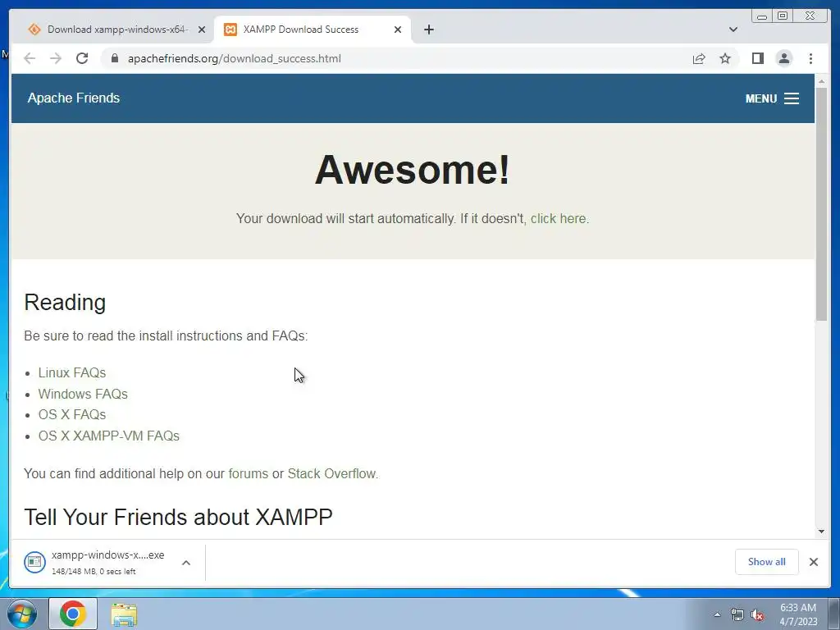This screenshot has height=630, width=840.
Task: Click the muted volume tray icon
Action: pyautogui.click(x=757, y=614)
